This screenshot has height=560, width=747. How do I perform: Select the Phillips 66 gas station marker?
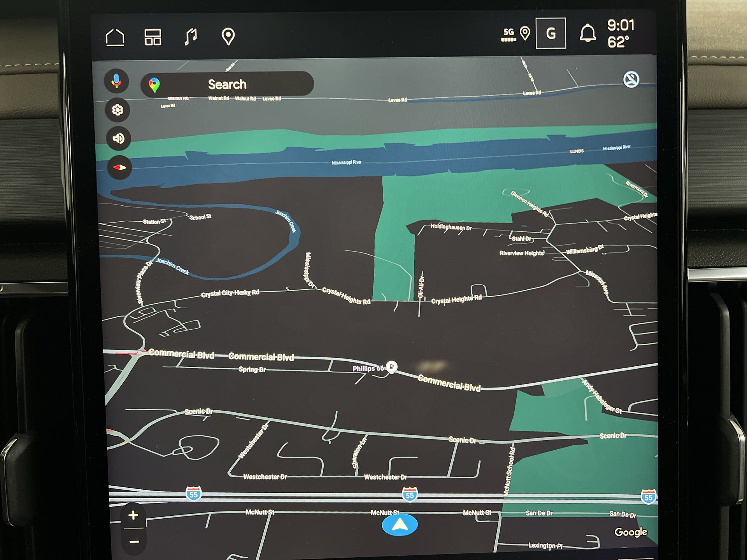tap(392, 367)
